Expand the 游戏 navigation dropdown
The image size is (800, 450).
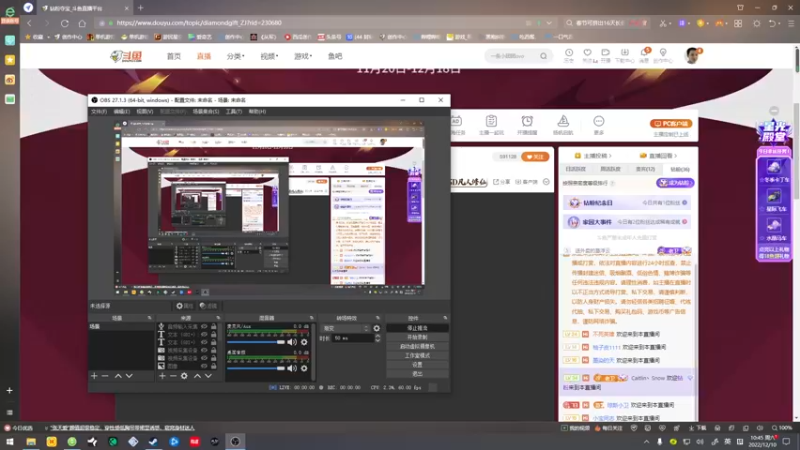click(x=303, y=56)
